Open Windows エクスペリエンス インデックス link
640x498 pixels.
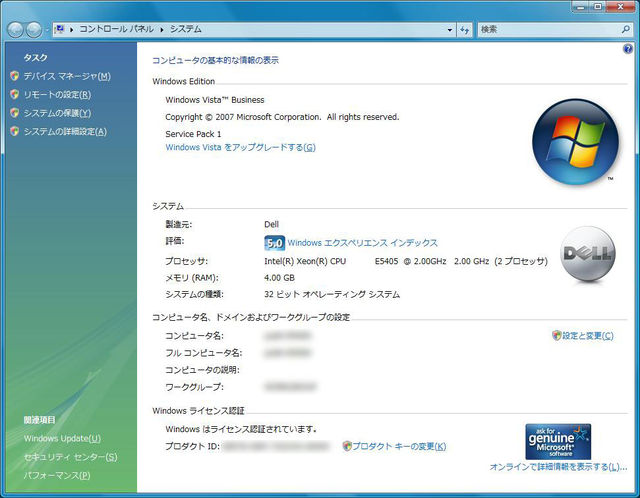click(362, 243)
